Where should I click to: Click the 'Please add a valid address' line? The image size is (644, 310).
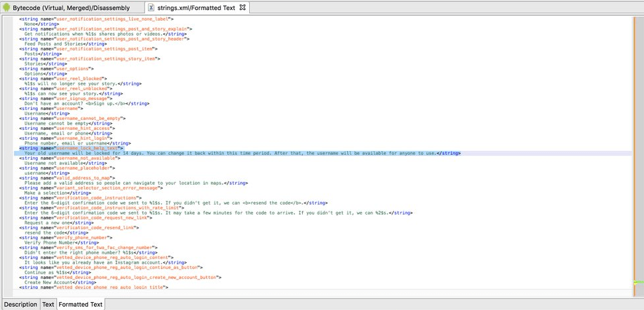tap(136, 183)
